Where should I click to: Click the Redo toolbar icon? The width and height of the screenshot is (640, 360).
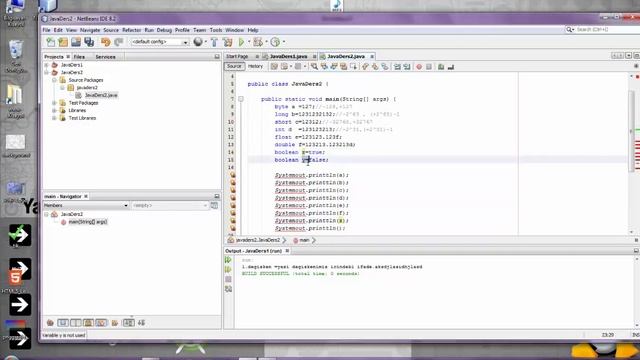click(x=118, y=42)
